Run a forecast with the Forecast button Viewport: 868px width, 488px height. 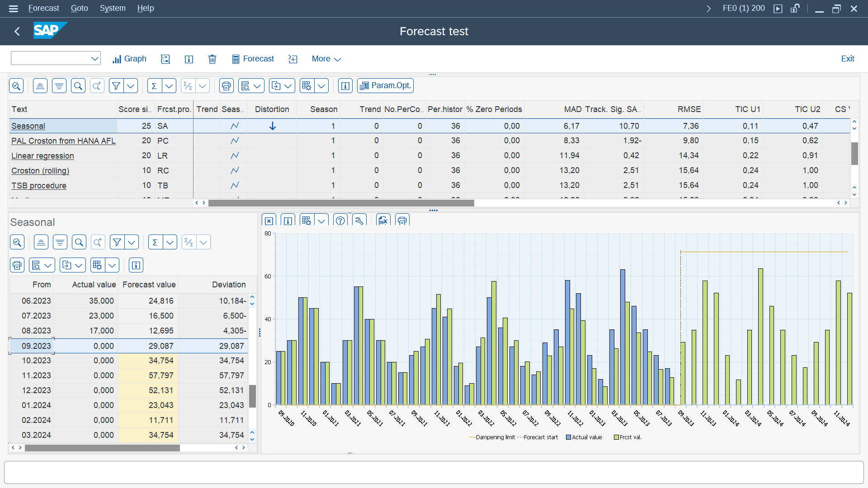click(x=253, y=59)
